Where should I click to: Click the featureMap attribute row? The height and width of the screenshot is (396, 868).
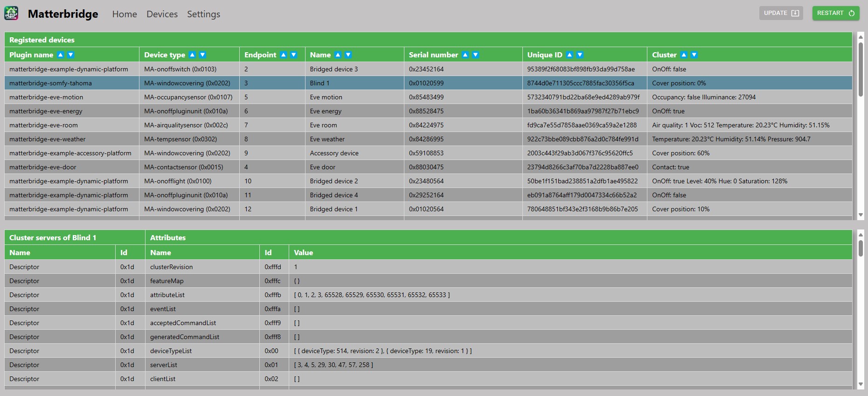pyautogui.click(x=428, y=281)
